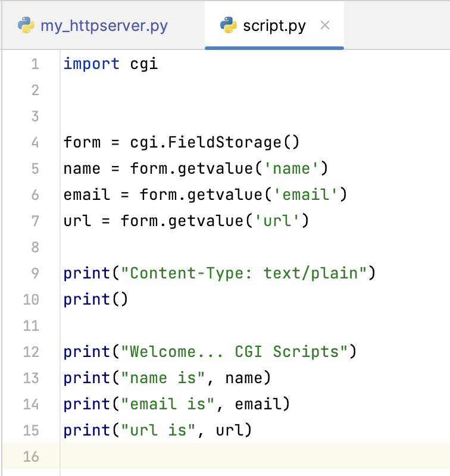The height and width of the screenshot is (476, 450).
Task: Click the 'cgi' module name on line 1
Action: coord(144,64)
